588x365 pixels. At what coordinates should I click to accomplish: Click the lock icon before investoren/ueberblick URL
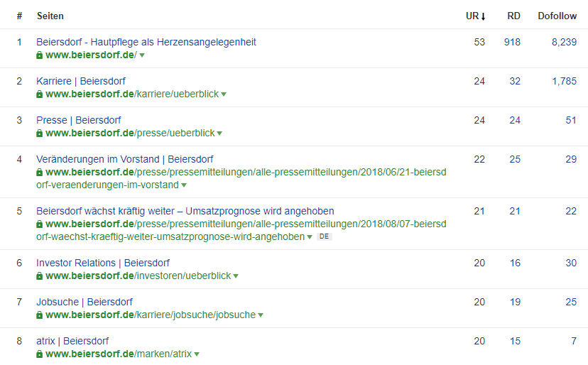pos(39,276)
